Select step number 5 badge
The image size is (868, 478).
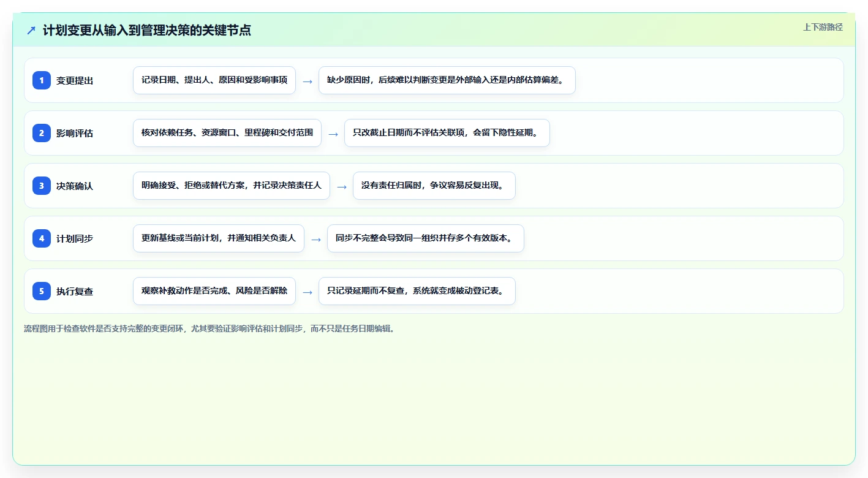(x=42, y=291)
